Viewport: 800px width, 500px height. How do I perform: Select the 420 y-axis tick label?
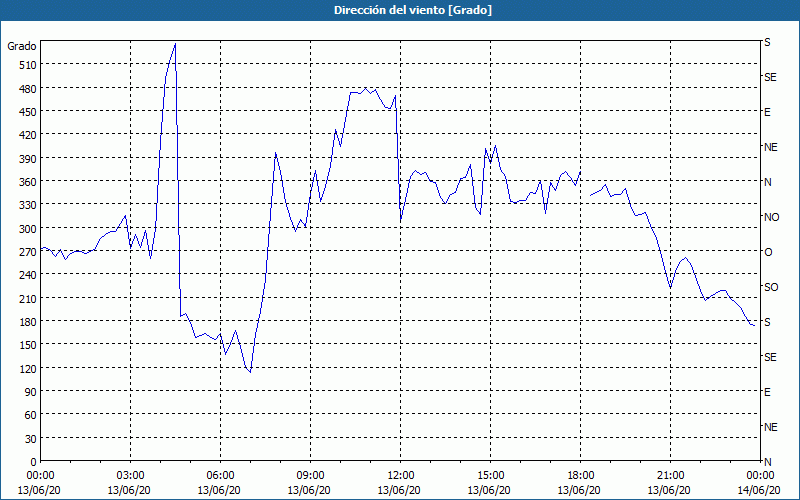tap(28, 135)
